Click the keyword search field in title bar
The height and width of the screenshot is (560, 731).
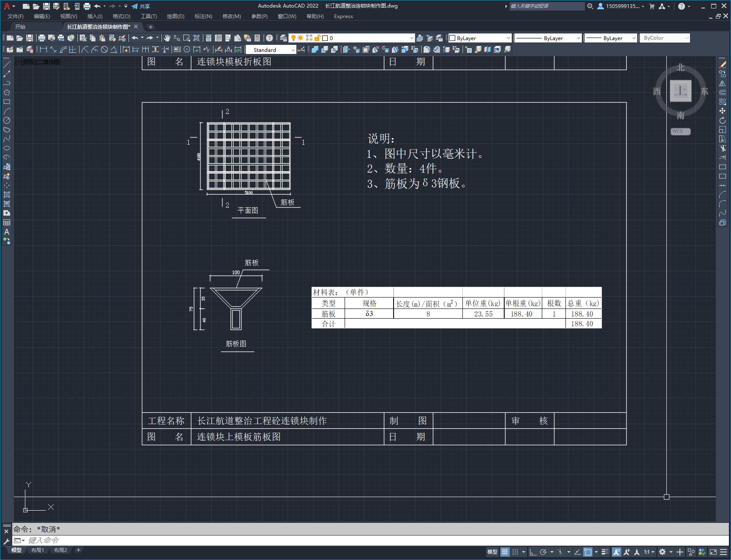point(547,6)
